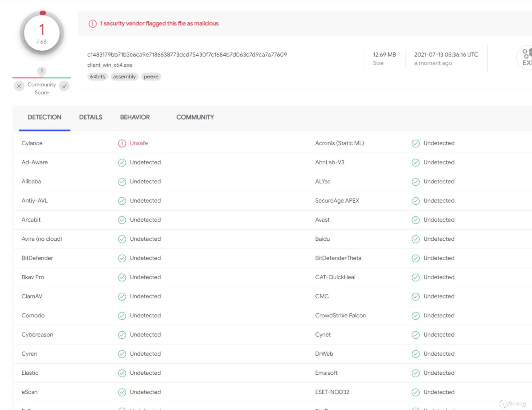This screenshot has width=532, height=410.
Task: Click the client_win_x64.exe file name
Action: click(110, 65)
